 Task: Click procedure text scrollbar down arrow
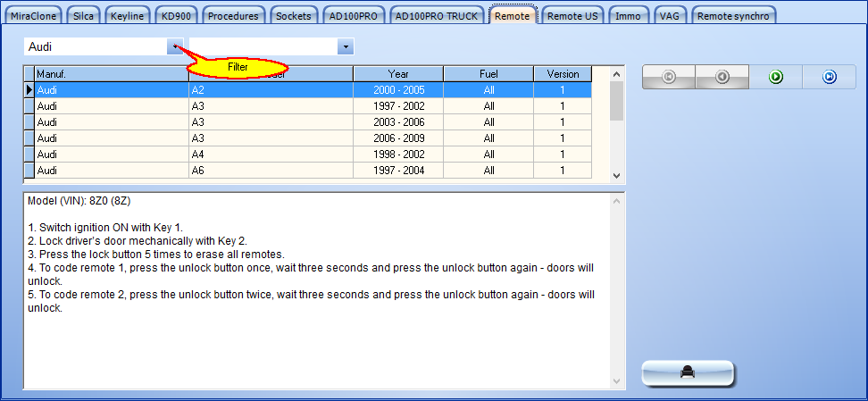(617, 381)
